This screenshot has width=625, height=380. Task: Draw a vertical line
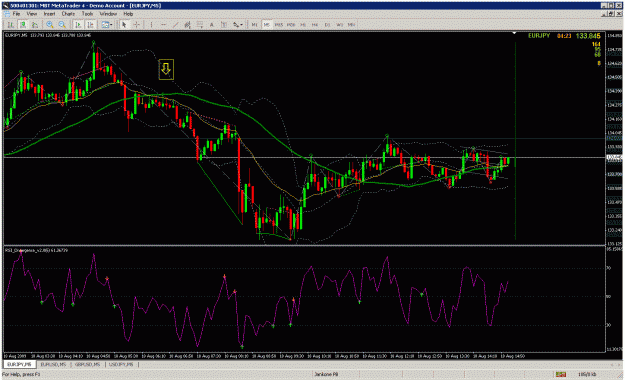pos(151,25)
